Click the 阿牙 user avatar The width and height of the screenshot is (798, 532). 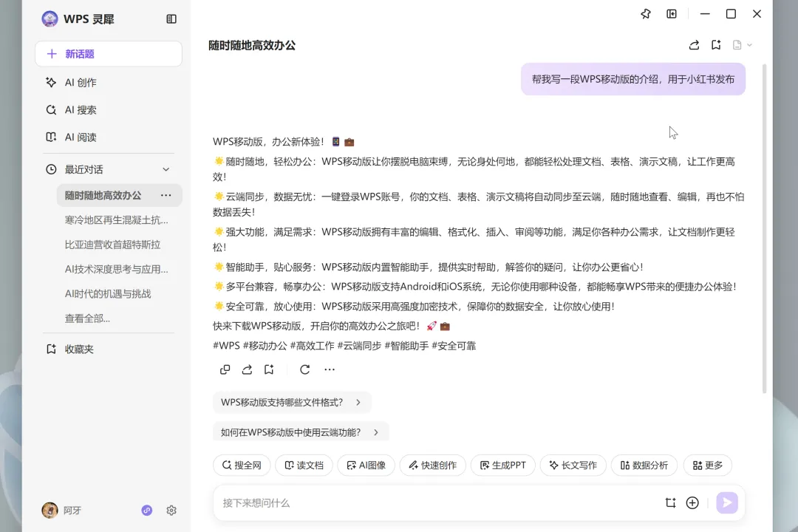[x=50, y=510]
